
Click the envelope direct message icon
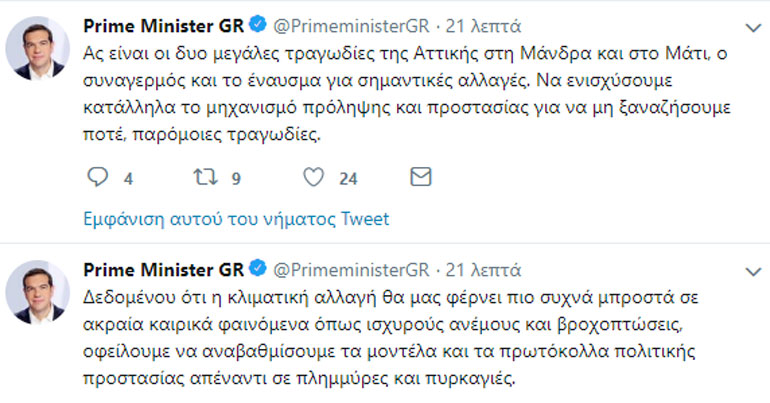pos(421,178)
